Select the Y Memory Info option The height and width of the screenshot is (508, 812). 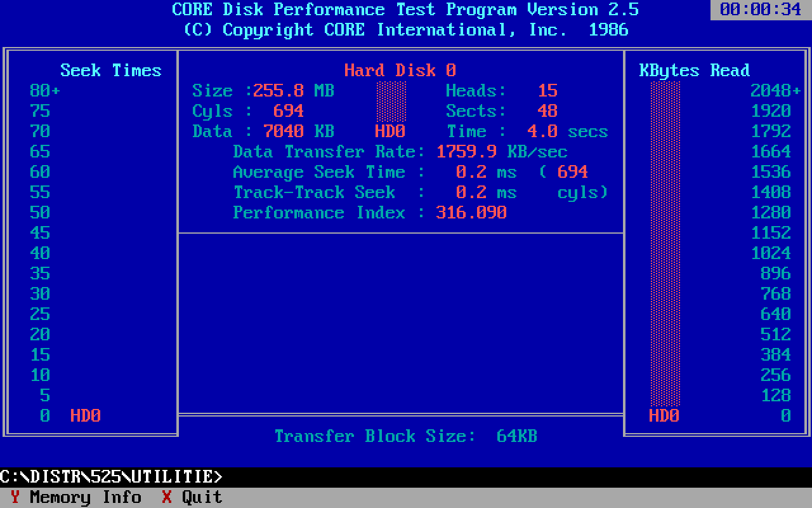click(x=75, y=497)
